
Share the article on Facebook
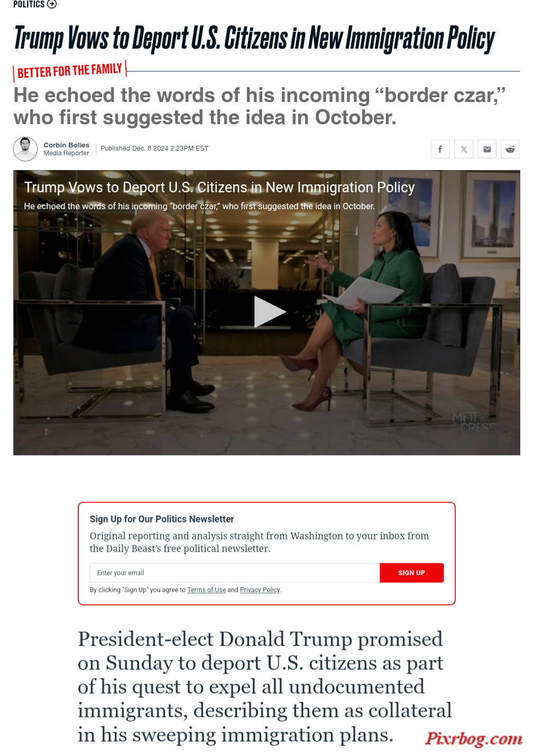tap(440, 149)
